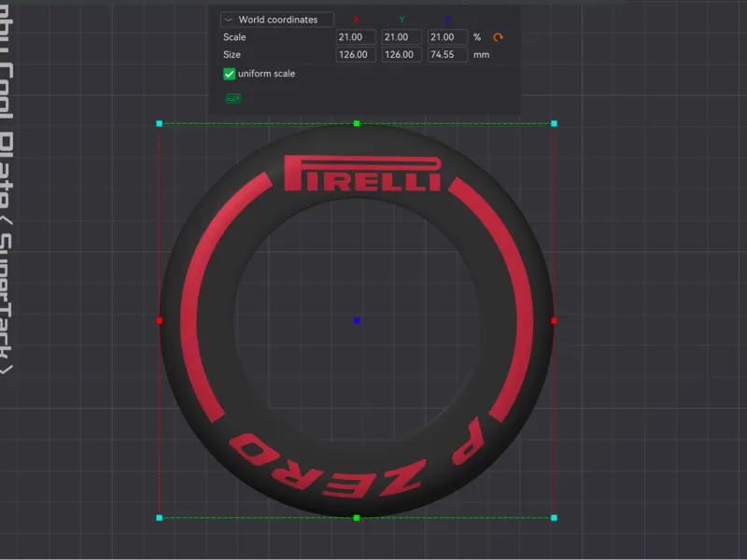Click the Scale X field showing 21.00
Image resolution: width=747 pixels, height=560 pixels.
[356, 37]
